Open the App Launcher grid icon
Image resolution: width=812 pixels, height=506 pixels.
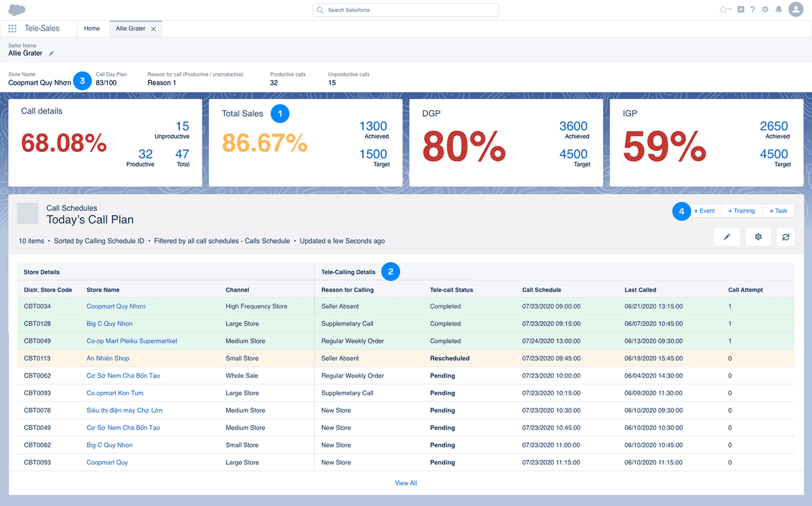pyautogui.click(x=12, y=28)
